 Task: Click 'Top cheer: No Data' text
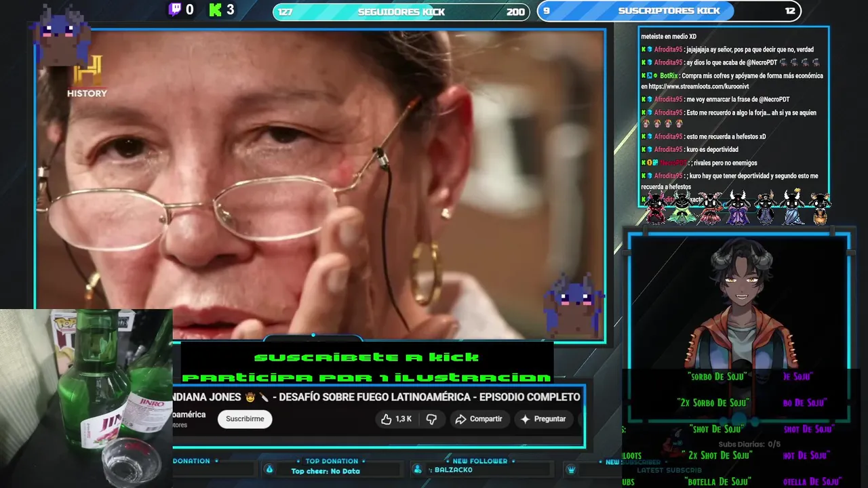pyautogui.click(x=325, y=471)
